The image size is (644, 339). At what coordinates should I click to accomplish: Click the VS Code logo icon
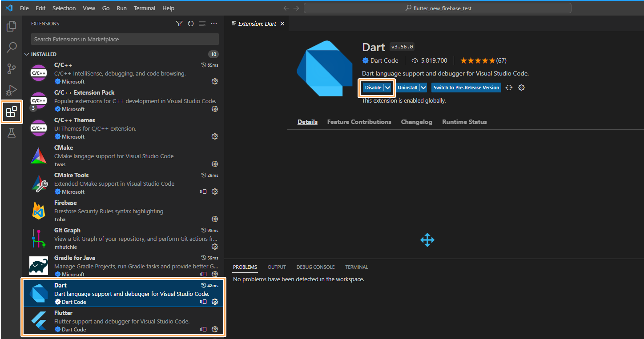pyautogui.click(x=8, y=8)
